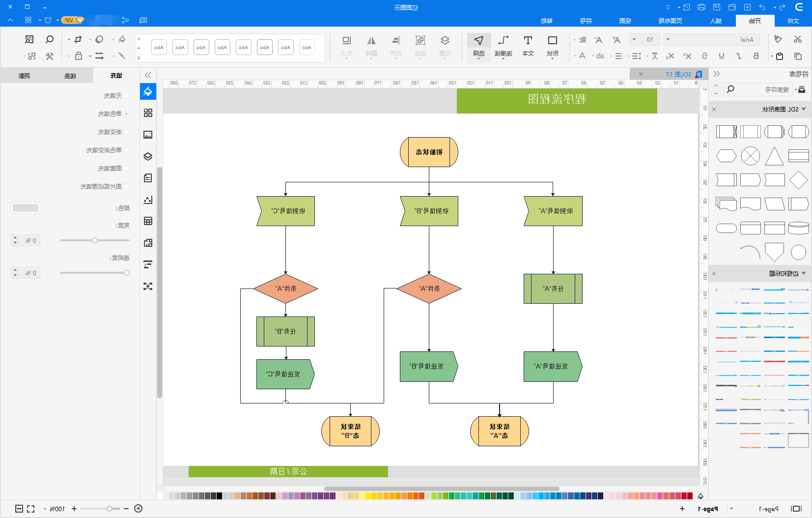Open the page list dropdown in status bar
Screen dimensions: 812x518
[731, 509]
